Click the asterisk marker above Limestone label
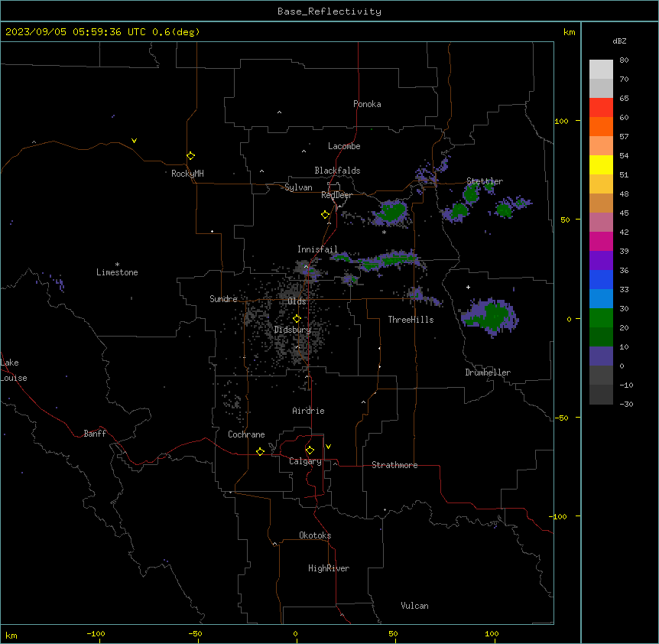 [x=117, y=265]
